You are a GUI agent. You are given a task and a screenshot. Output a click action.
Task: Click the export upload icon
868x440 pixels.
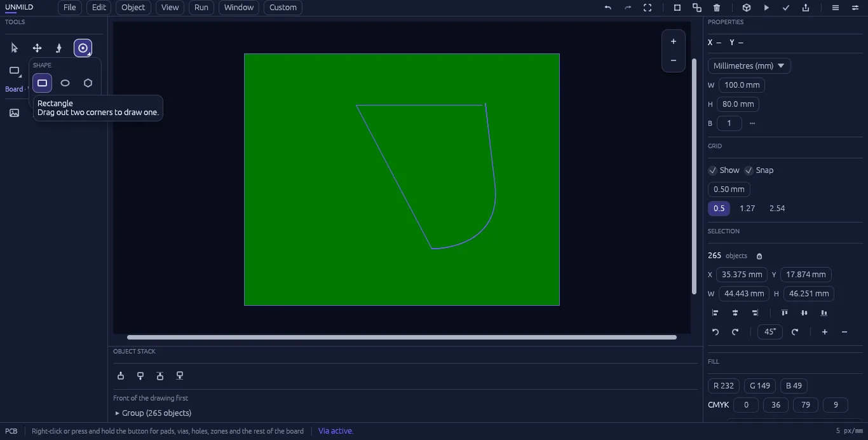click(806, 8)
